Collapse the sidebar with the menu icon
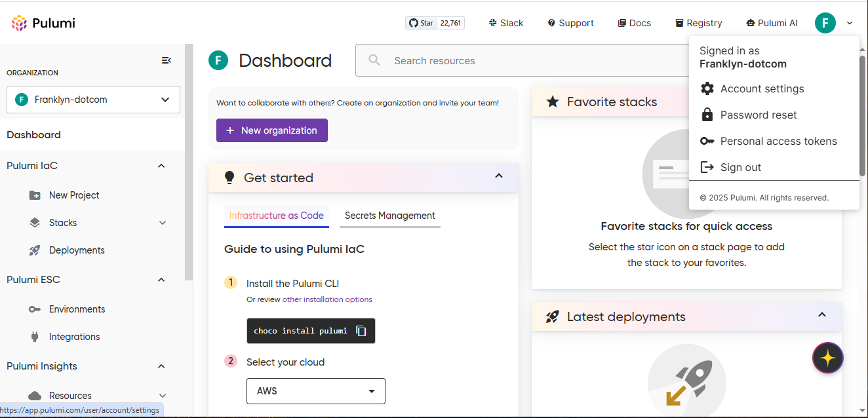This screenshot has width=868, height=418. [167, 60]
